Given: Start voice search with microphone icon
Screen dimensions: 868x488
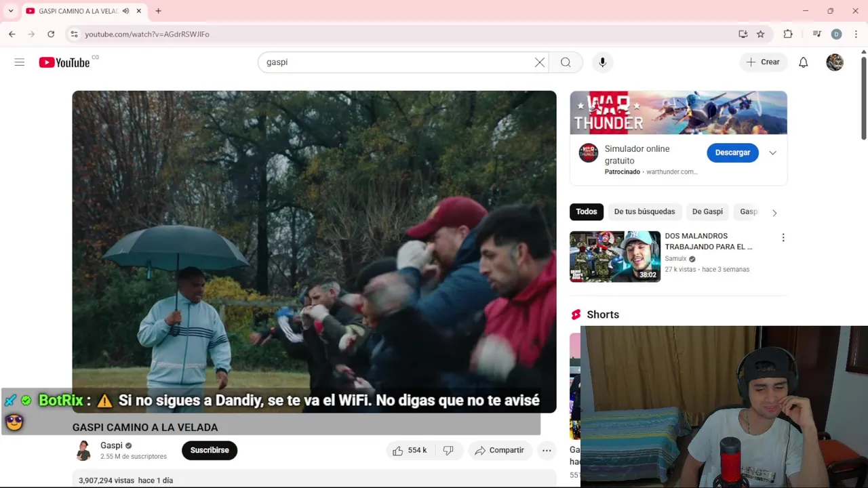Looking at the screenshot, I should click(x=602, y=62).
